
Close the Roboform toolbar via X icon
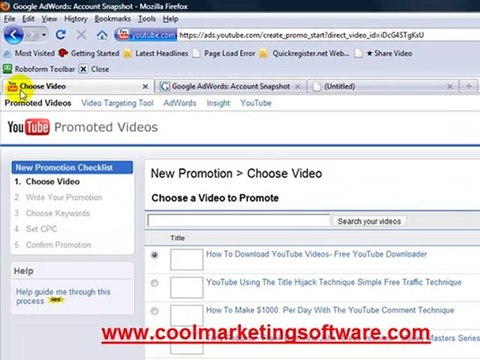[83, 69]
